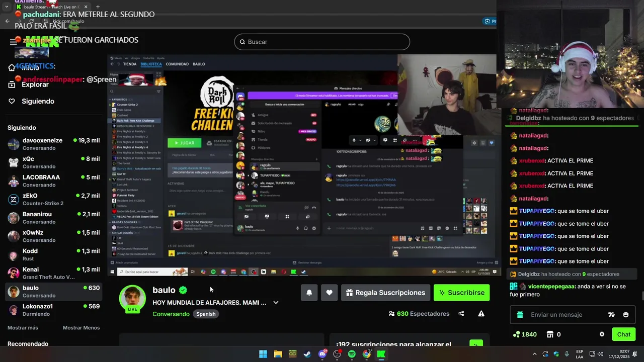Open Spotify from the taskbar
Image resolution: width=644 pixels, height=362 pixels.
click(x=352, y=354)
